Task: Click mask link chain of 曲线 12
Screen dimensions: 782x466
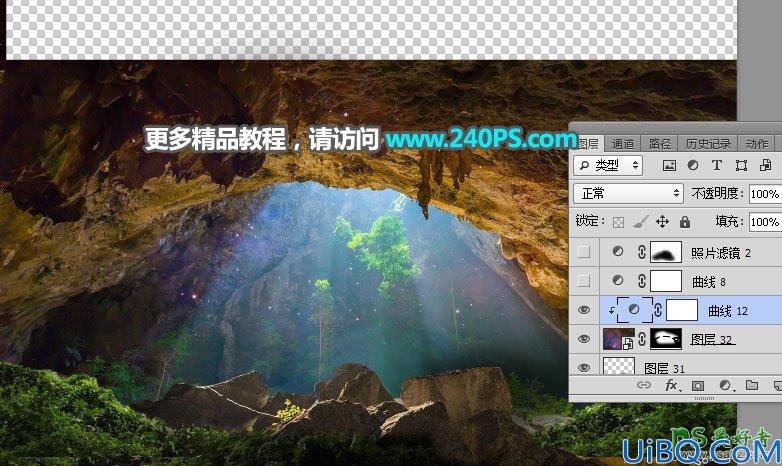Action: [658, 310]
